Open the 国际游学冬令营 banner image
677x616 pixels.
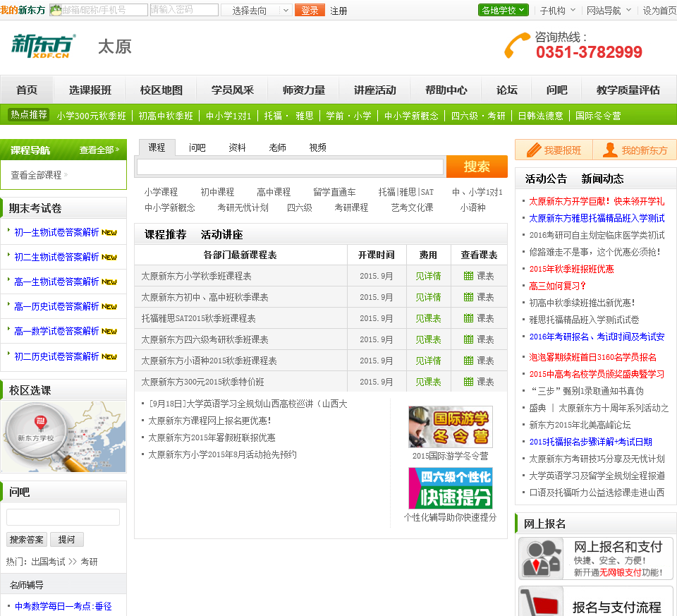(451, 427)
